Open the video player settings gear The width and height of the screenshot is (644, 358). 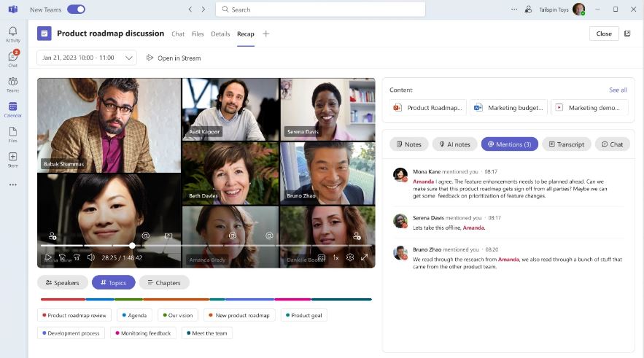coord(350,257)
